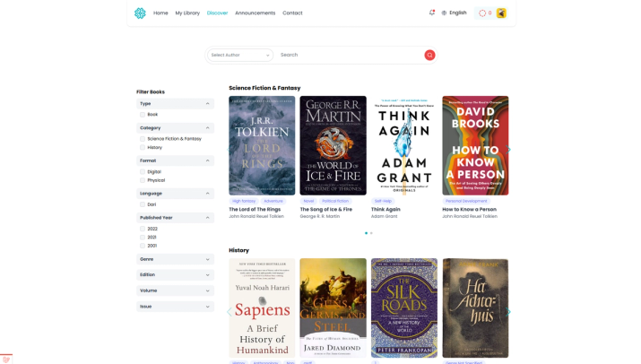This screenshot has width=641, height=364.
Task: Open World of Ice & Fire cover
Action: pos(333,145)
